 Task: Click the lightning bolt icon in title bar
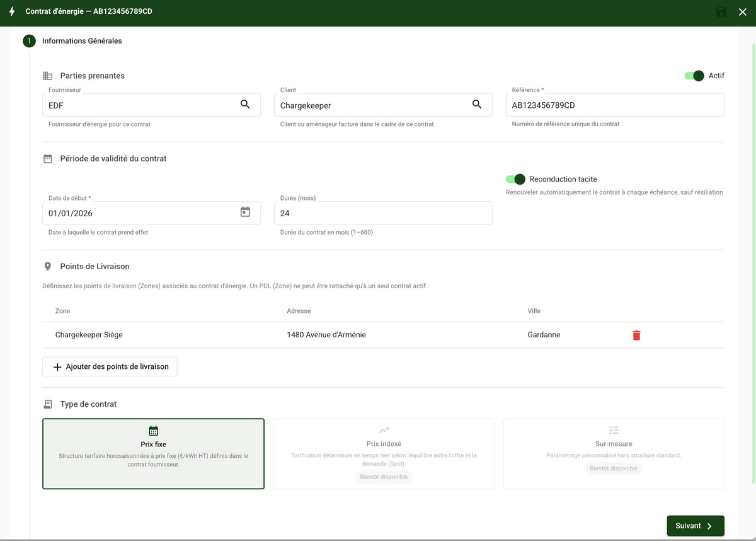(12, 11)
